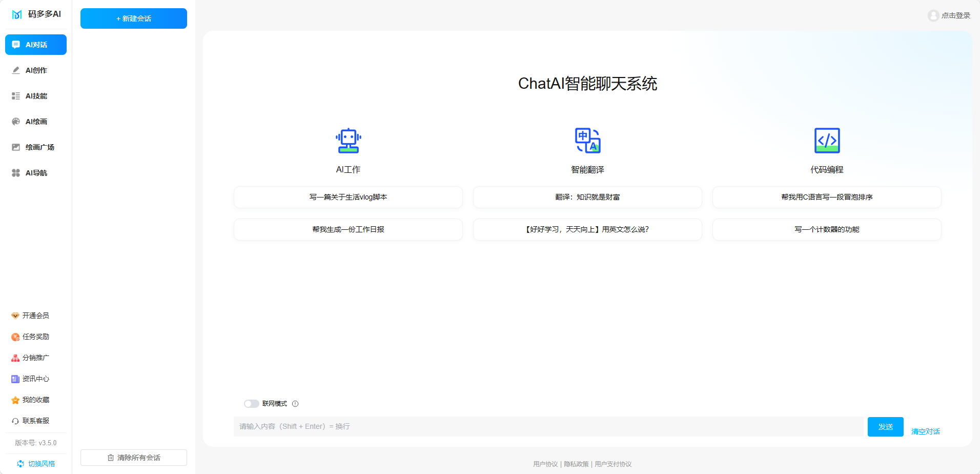
Task: Open the 绘画广场 picture icon
Action: tap(16, 147)
